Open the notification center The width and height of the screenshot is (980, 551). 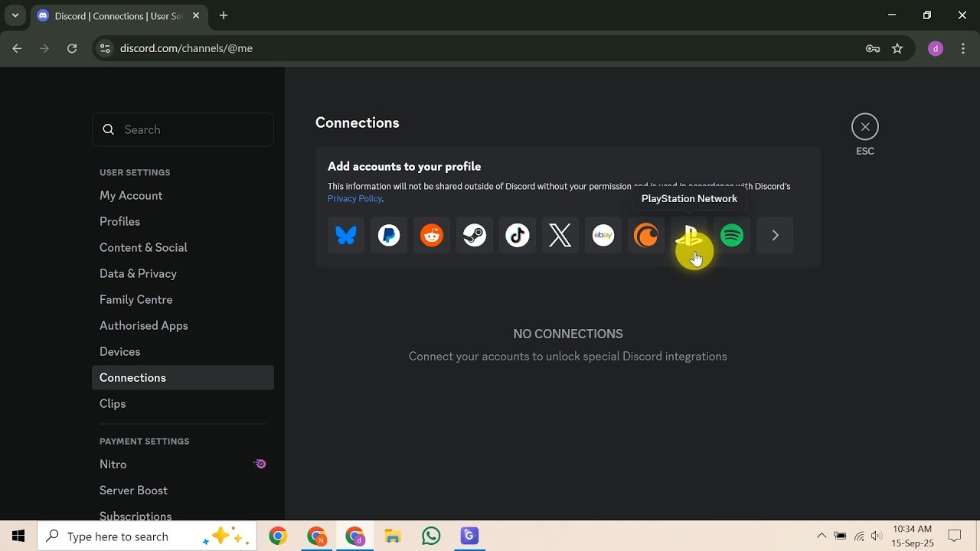pos(955,536)
